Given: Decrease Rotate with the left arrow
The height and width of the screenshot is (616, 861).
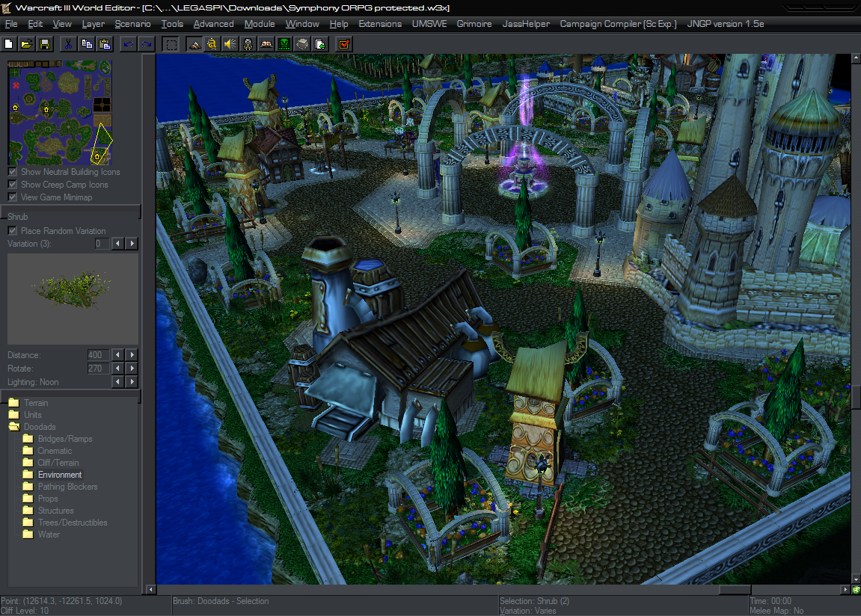Looking at the screenshot, I should (x=117, y=368).
